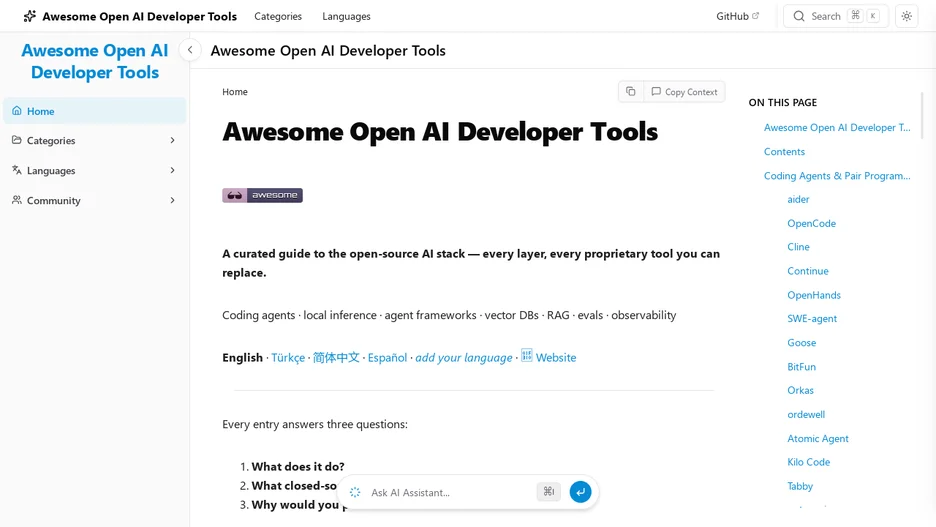The height and width of the screenshot is (527, 936).
Task: Click the page outline scrollbar
Action: [922, 115]
